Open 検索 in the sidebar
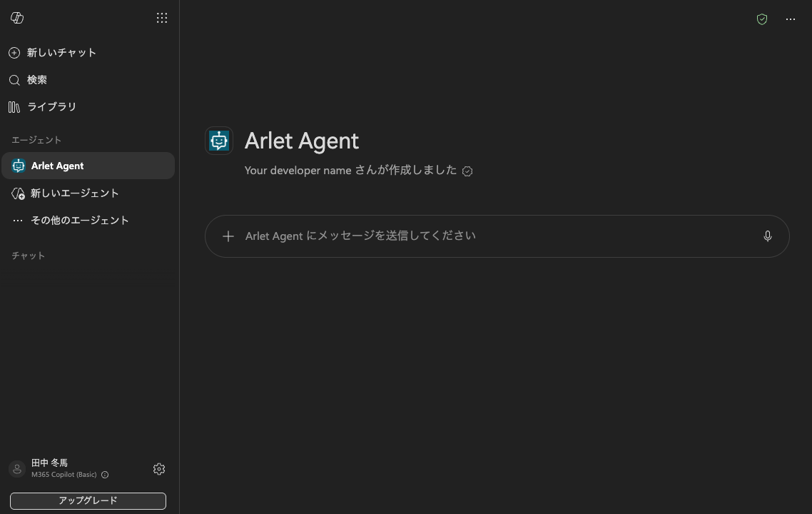The height and width of the screenshot is (514, 812). (x=28, y=80)
